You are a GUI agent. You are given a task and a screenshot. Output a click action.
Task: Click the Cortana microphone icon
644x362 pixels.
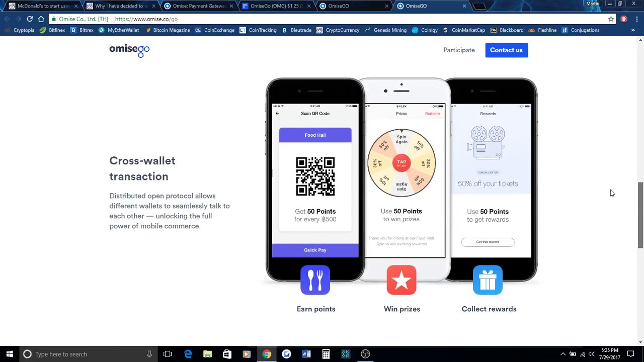(149, 354)
